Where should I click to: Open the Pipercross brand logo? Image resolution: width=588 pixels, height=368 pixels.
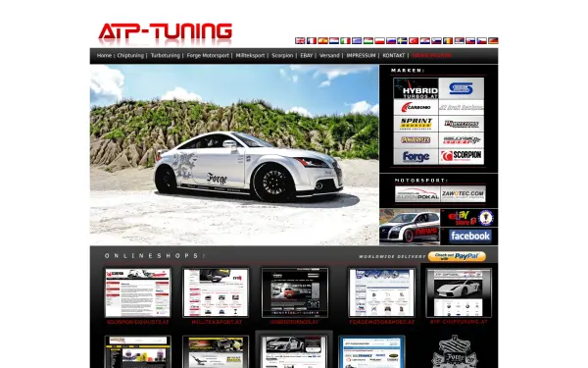[x=462, y=124]
